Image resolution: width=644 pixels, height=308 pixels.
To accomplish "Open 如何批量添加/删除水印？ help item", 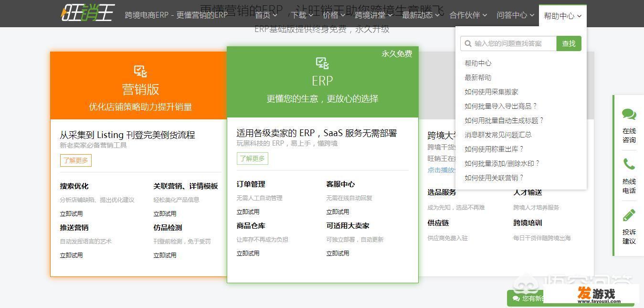I will [x=502, y=163].
